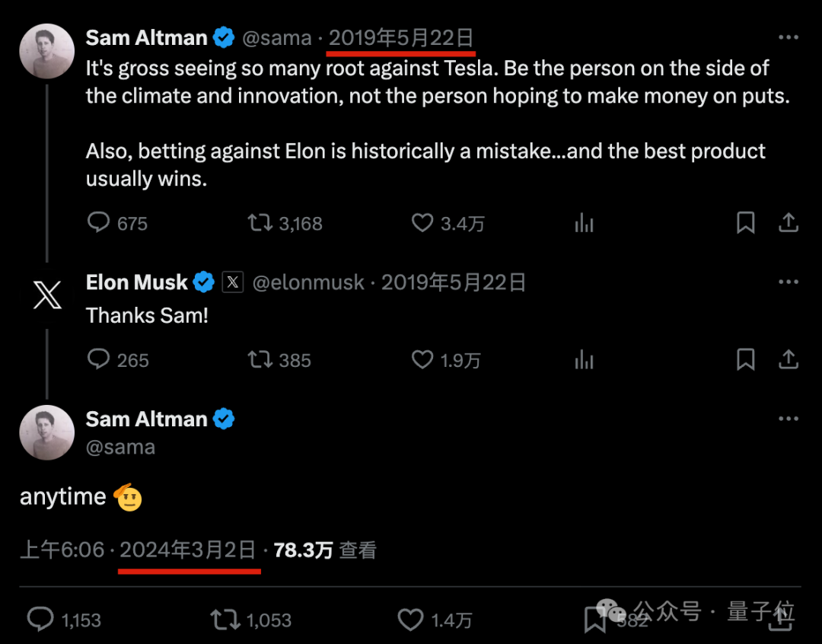Click the X logo beside the thread
Screen dimensions: 822x644
tap(47, 295)
